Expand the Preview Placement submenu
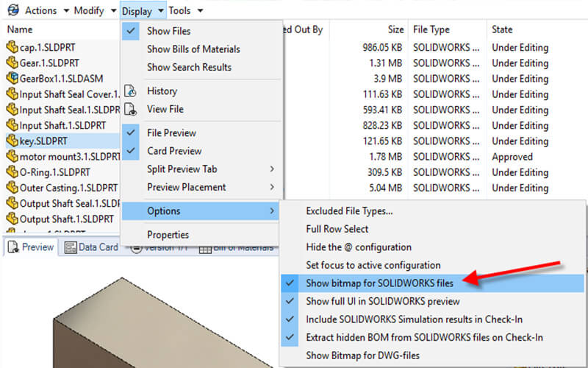The image size is (588, 368). (x=272, y=187)
